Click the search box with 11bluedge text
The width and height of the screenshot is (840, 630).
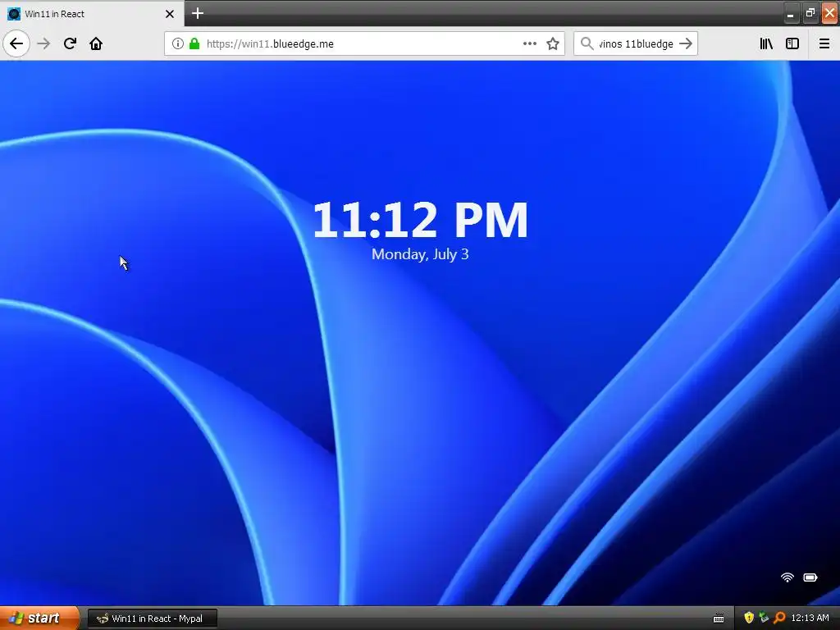(636, 43)
